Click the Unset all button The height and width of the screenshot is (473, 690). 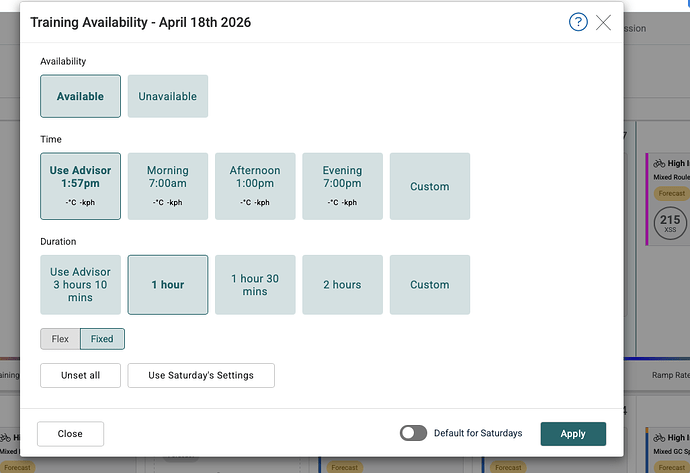coord(81,375)
